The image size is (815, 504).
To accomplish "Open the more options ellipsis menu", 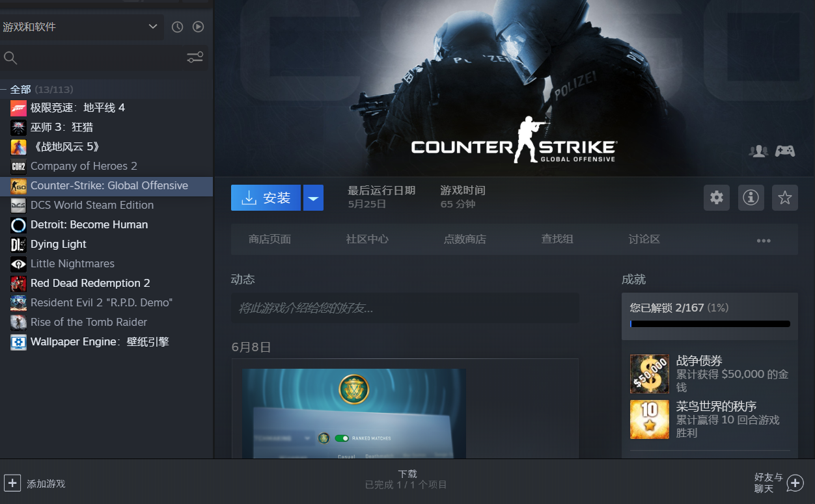I will pyautogui.click(x=764, y=240).
